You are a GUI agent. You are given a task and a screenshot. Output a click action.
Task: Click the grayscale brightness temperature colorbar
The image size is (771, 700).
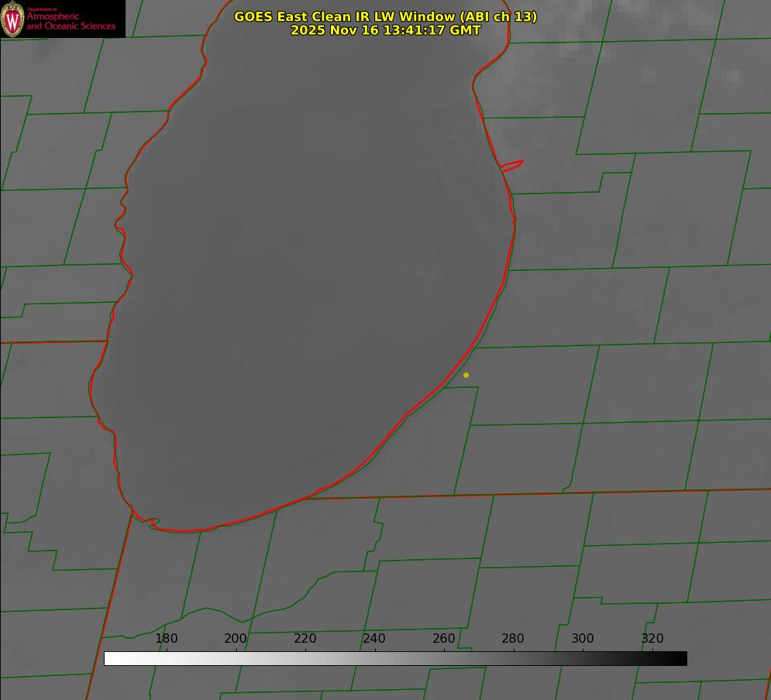pos(395,658)
